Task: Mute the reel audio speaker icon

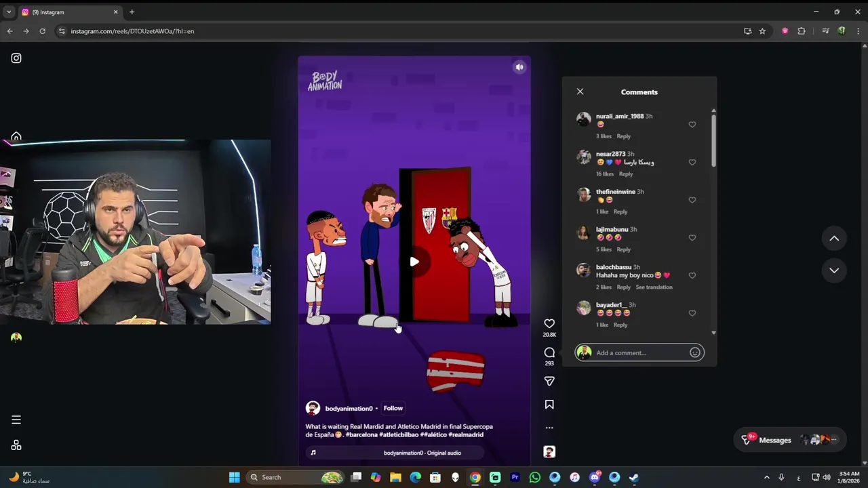Action: point(519,67)
